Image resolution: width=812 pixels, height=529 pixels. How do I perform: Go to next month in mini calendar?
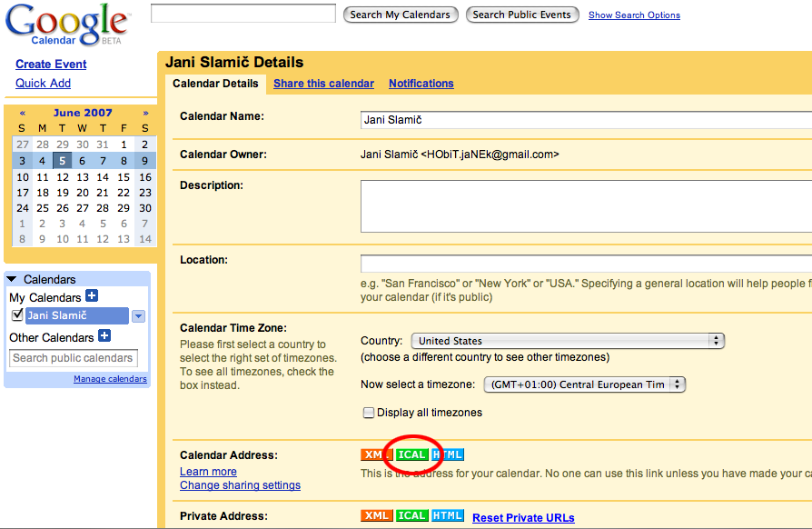(145, 114)
